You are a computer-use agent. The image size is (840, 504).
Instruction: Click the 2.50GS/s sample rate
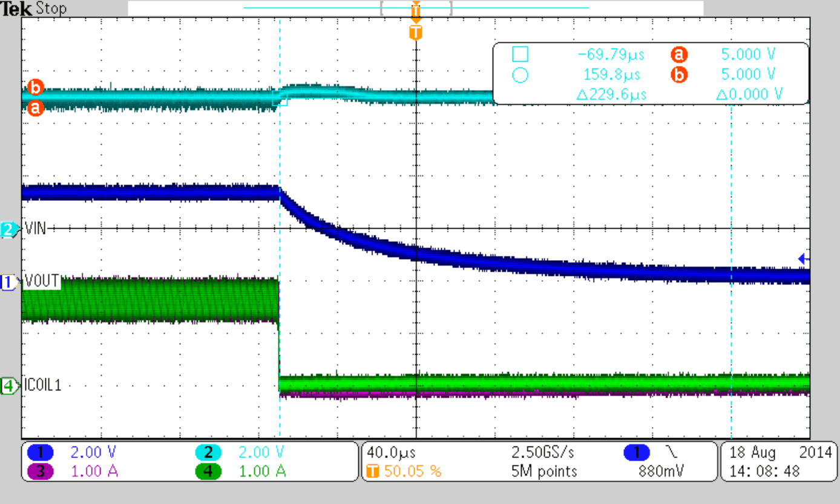543,453
